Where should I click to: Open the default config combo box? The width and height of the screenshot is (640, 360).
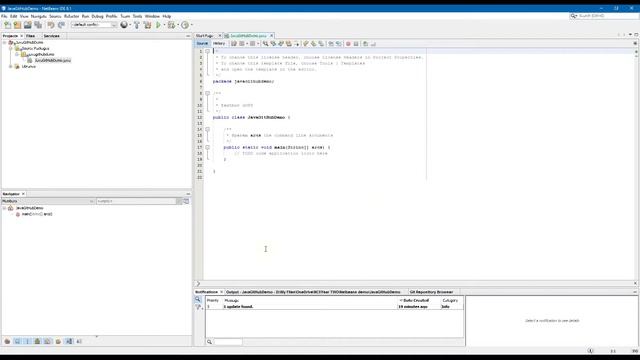(x=94, y=25)
